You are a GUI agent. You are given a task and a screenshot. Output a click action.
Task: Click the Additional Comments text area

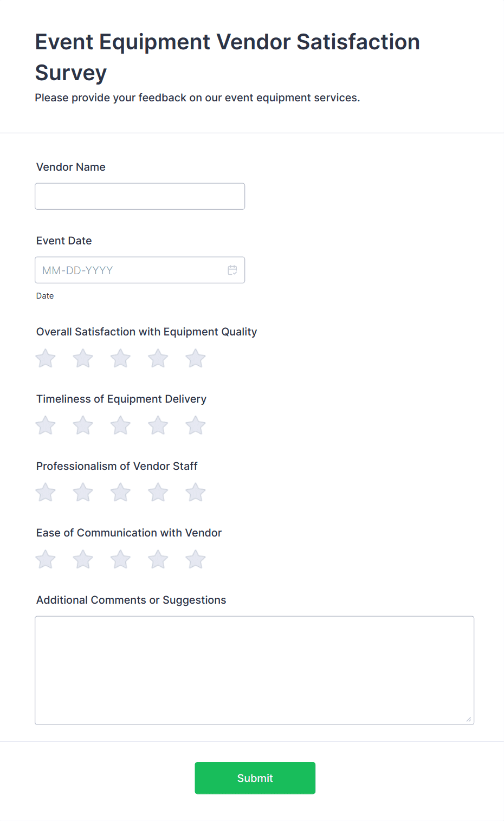pos(254,670)
